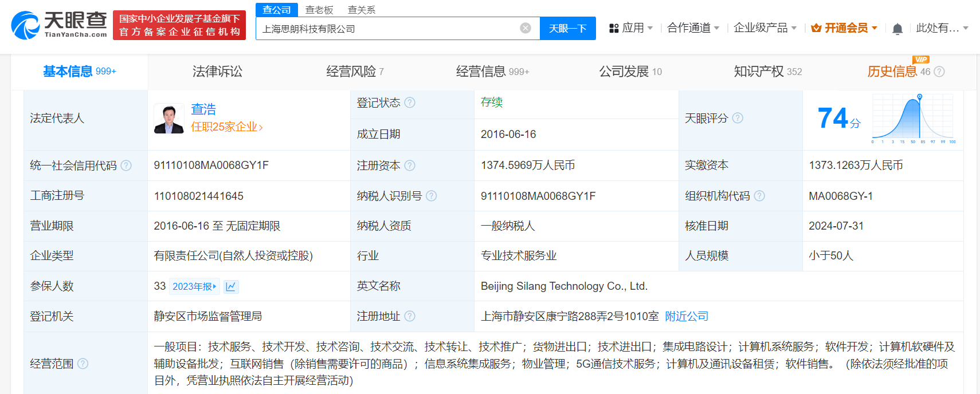Image resolution: width=980 pixels, height=394 pixels.
Task: Open the insured-count trend chart icon
Action: pos(231,286)
